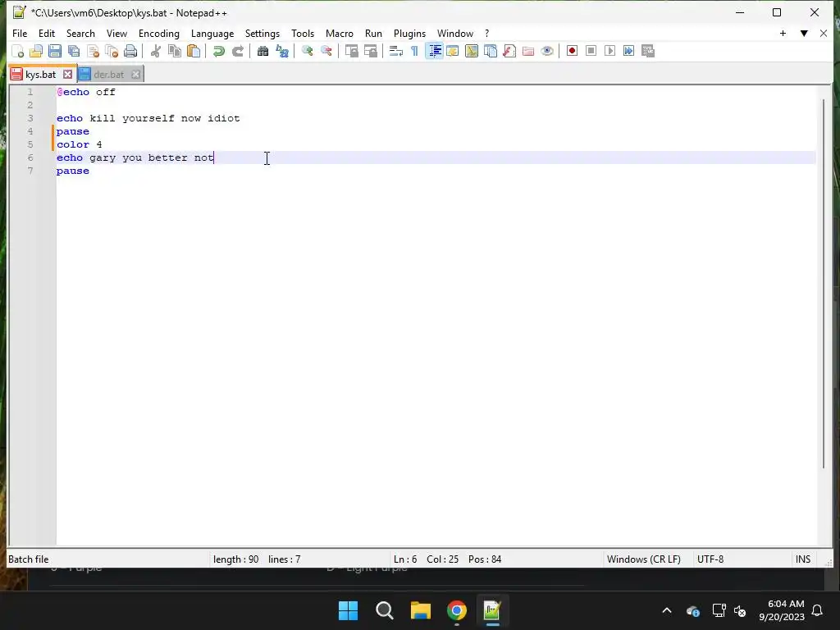Open the Edit menu

47,33
